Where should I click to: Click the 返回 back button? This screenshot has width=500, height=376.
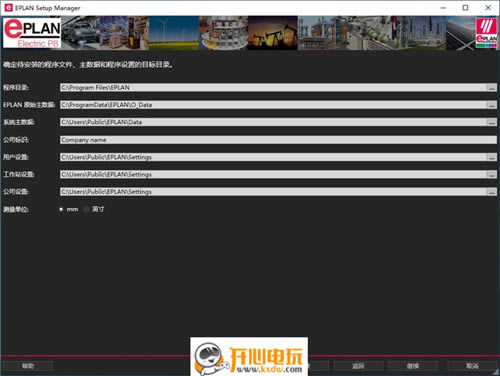358,366
